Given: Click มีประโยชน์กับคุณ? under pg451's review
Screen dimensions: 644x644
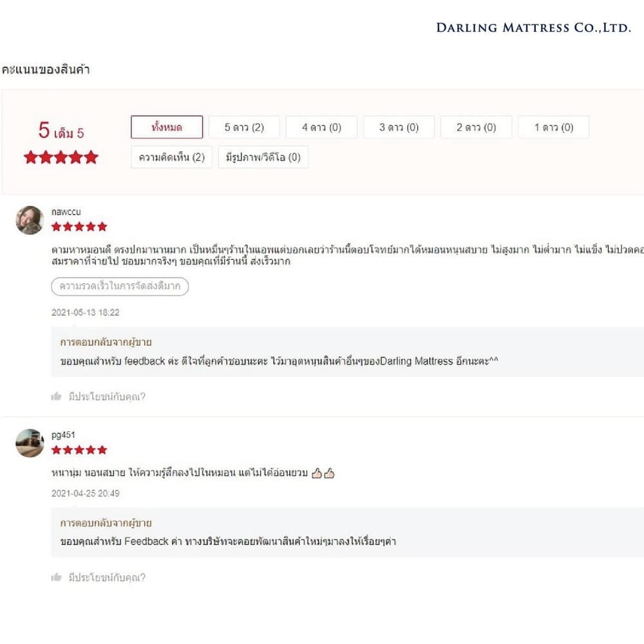Looking at the screenshot, I should 107,578.
